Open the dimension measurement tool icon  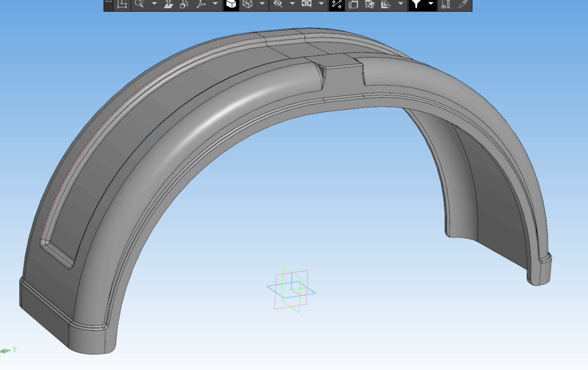click(445, 5)
